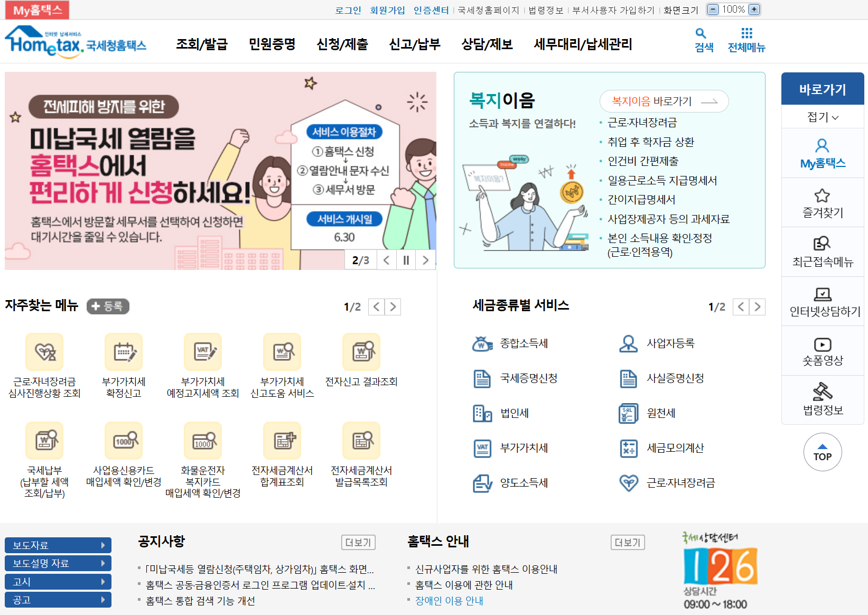Image resolution: width=868 pixels, height=615 pixels.
Task: Open 전체메뉴 grid icon
Action: coord(746,33)
